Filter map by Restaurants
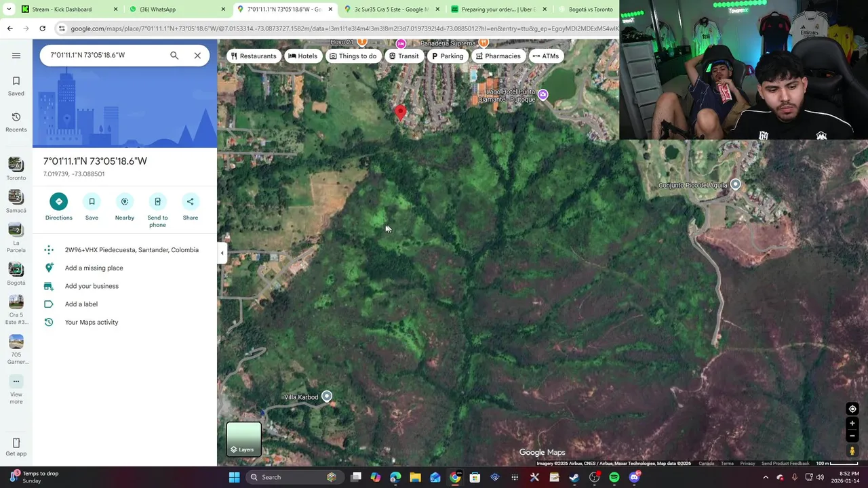Viewport: 868px width, 488px height. click(x=254, y=56)
